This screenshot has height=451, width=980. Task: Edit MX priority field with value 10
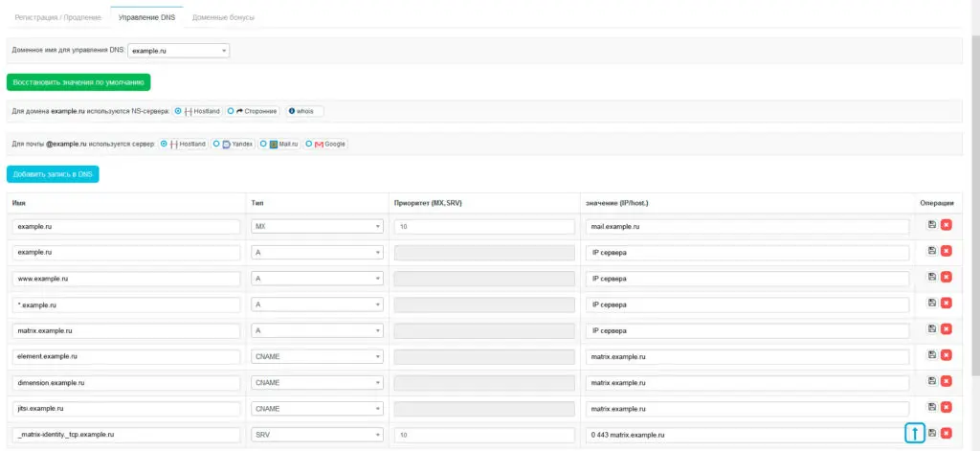(x=484, y=226)
